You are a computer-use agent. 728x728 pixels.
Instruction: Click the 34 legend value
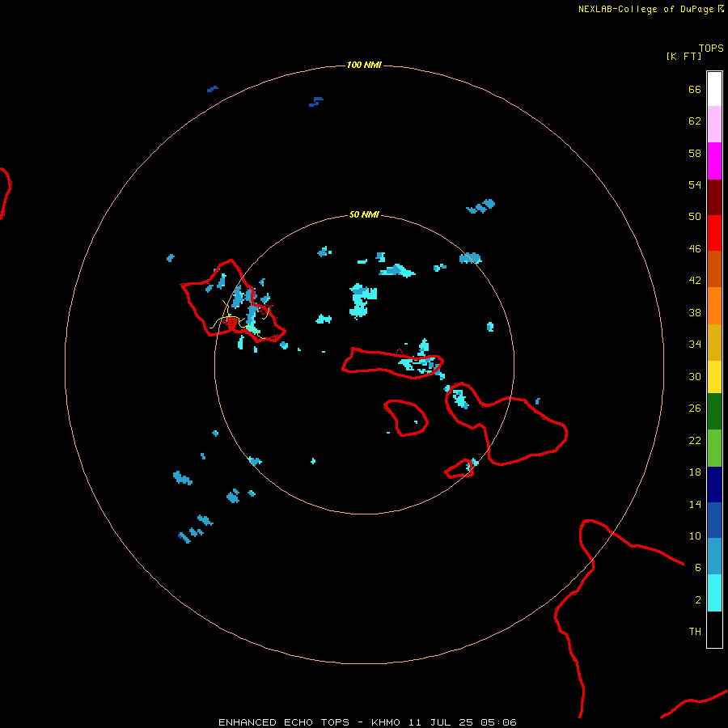[695, 345]
